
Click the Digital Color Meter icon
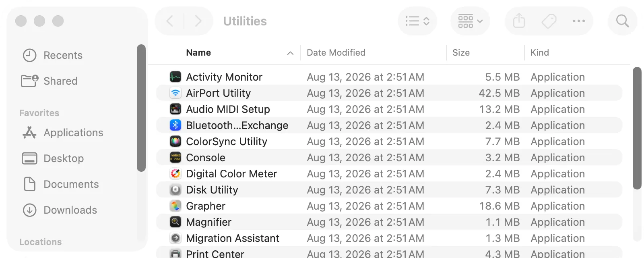(175, 173)
